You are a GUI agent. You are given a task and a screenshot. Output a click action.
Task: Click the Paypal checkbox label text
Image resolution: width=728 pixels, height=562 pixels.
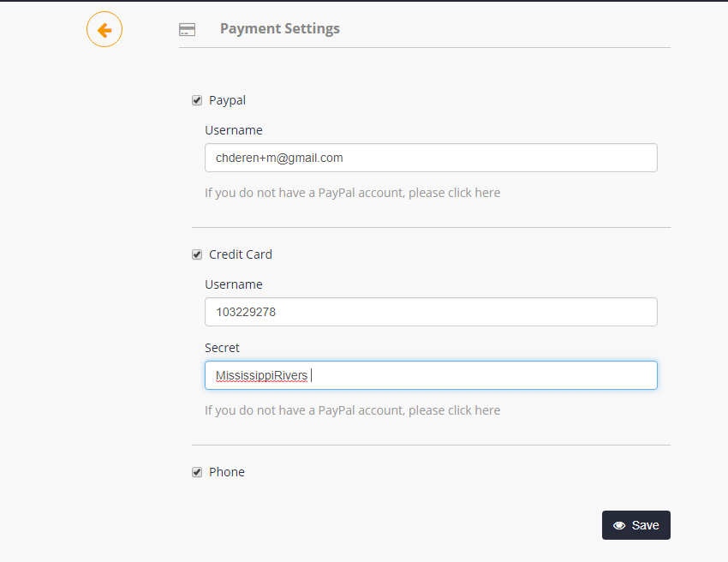[x=227, y=100]
